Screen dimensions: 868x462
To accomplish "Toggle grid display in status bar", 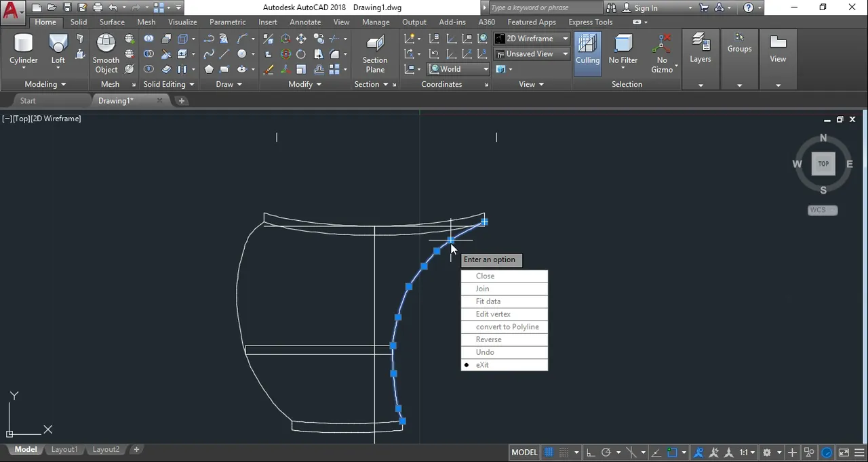I will 549,453.
